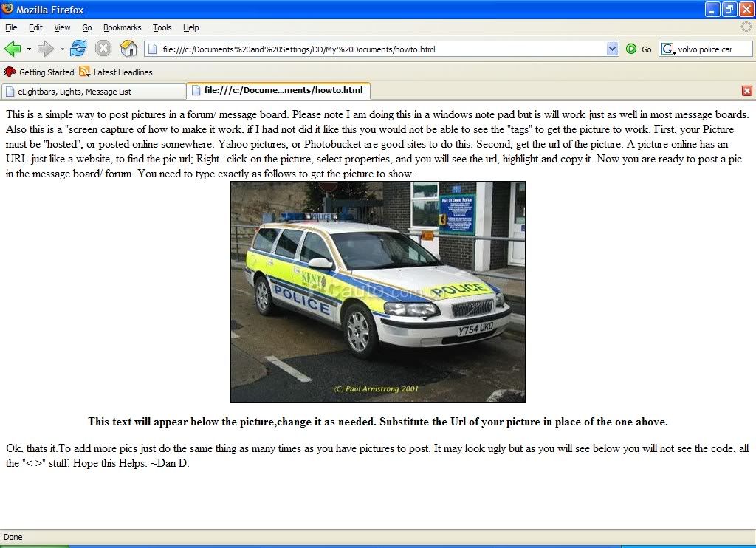Open the Bookmarks menu
The height and width of the screenshot is (548, 756).
pyautogui.click(x=122, y=27)
